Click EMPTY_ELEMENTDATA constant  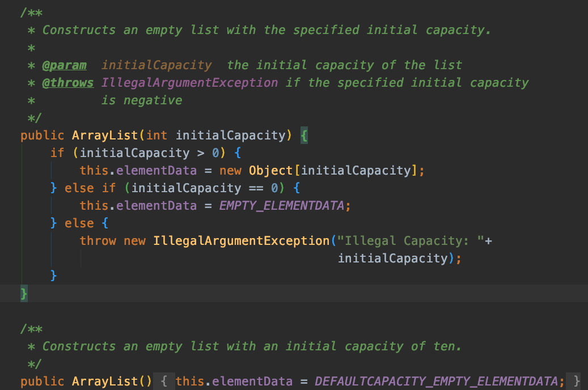(281, 206)
